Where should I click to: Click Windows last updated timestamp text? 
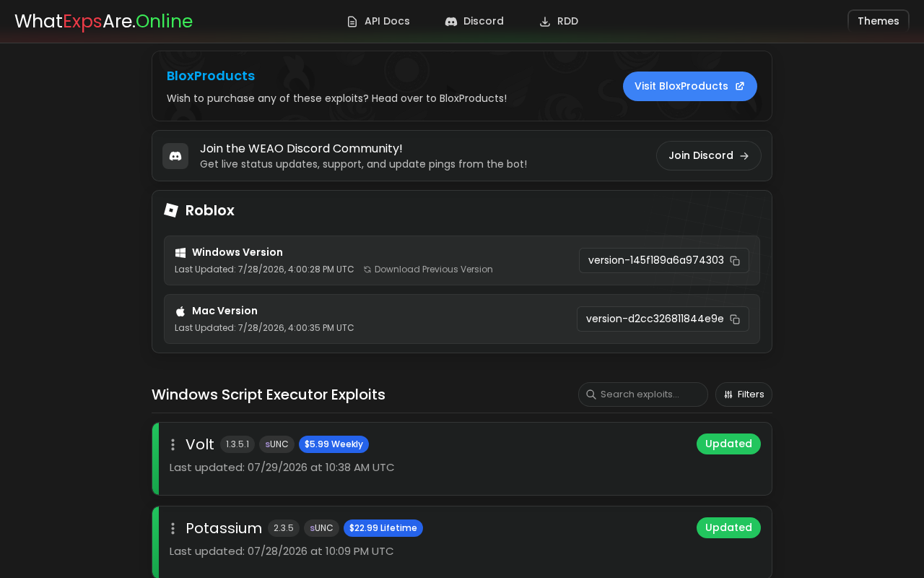click(x=264, y=269)
